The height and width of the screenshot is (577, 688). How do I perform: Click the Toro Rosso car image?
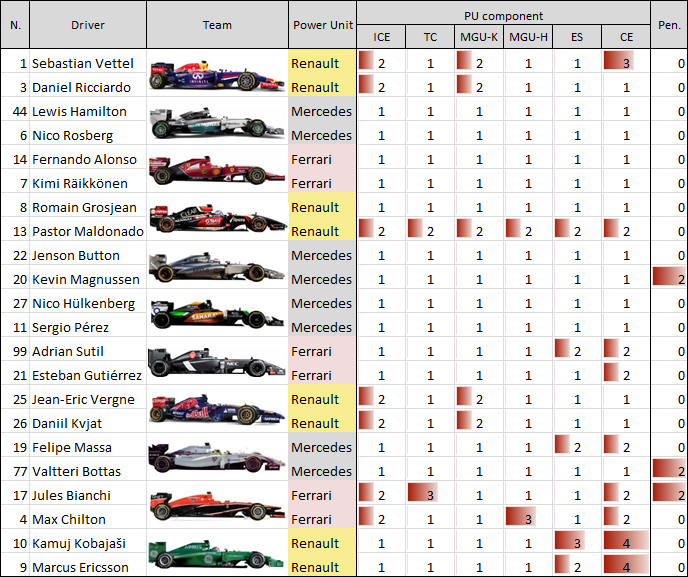pyautogui.click(x=217, y=411)
